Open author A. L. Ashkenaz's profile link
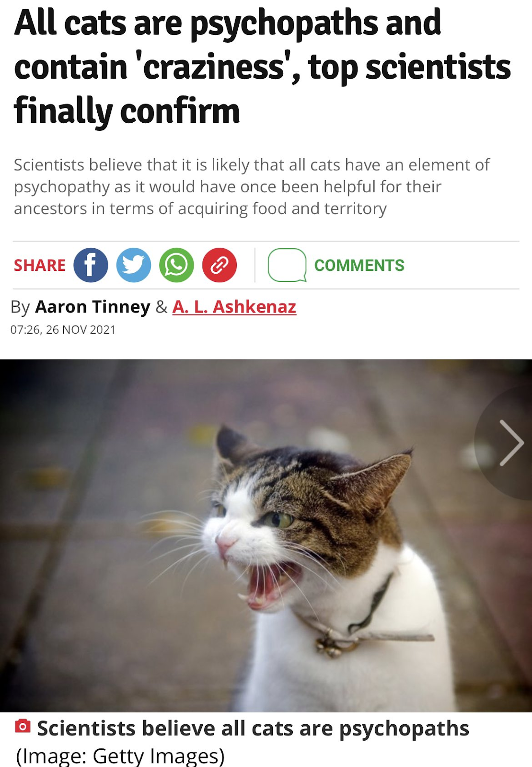Viewport: 532px width, 767px height. [x=234, y=307]
